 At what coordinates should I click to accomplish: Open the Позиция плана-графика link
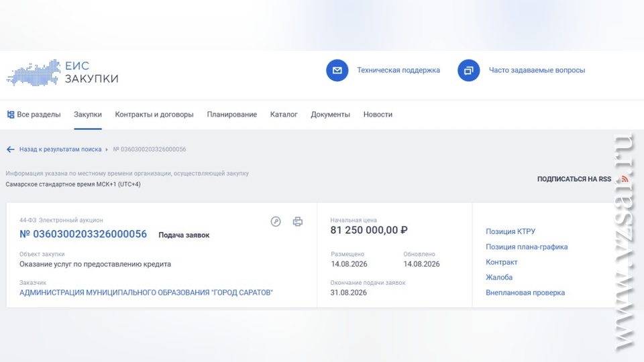point(527,247)
